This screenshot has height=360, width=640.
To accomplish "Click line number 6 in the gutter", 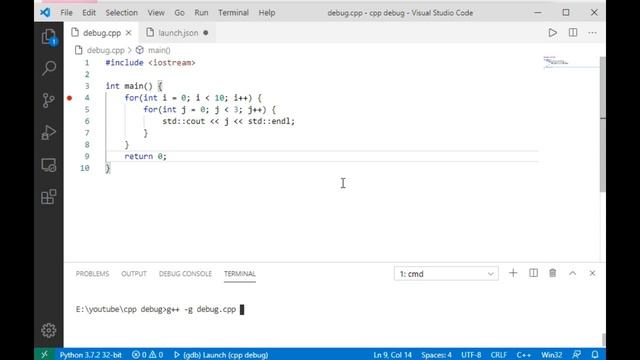I will [x=87, y=121].
